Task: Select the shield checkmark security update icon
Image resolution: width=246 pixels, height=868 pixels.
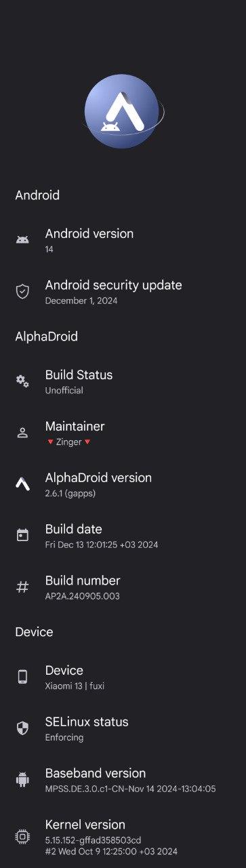Action: click(x=22, y=292)
